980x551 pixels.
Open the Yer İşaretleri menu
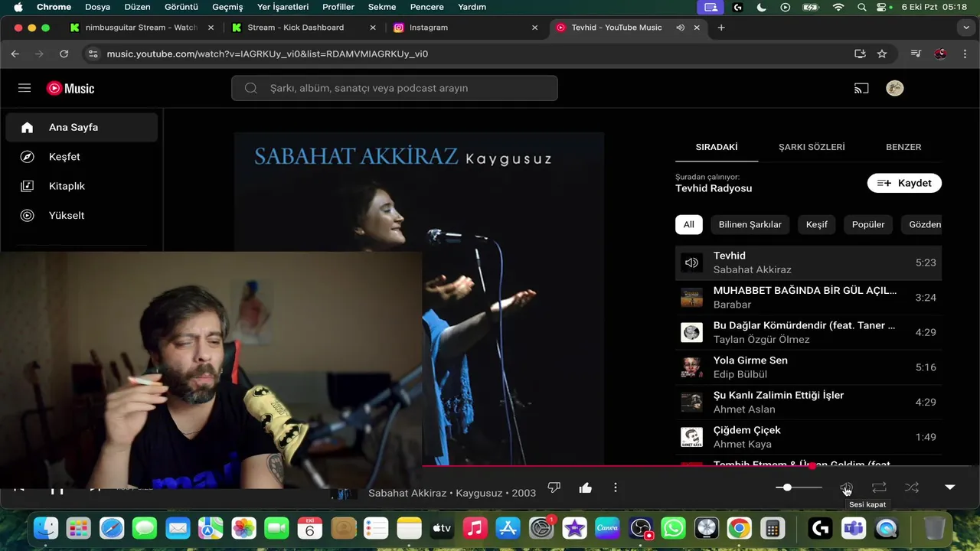pos(283,7)
